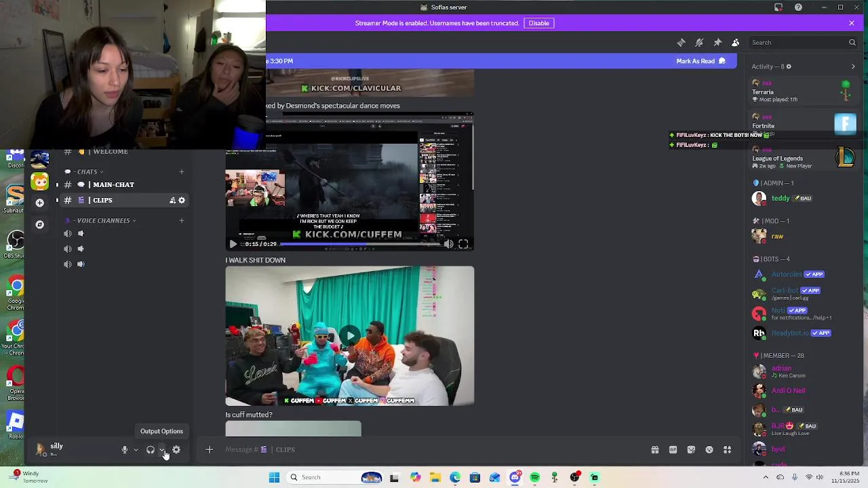Edit CLIPS channel via gear icon
This screenshot has height=488, width=868.
click(182, 201)
